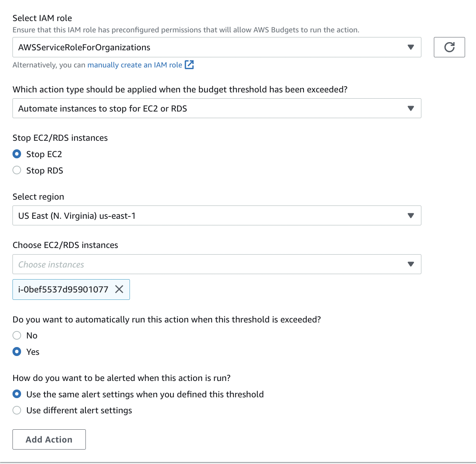Open the Select region dropdown
This screenshot has width=476, height=464.
(x=217, y=216)
